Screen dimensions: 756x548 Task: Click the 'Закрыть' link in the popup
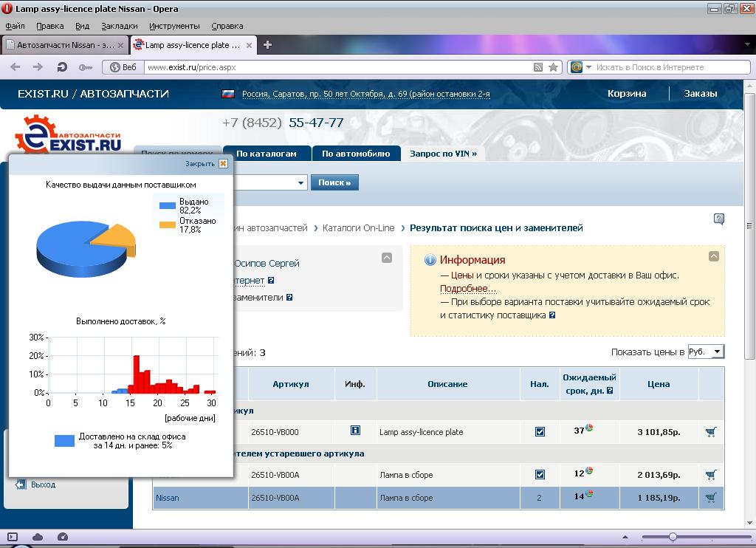200,163
